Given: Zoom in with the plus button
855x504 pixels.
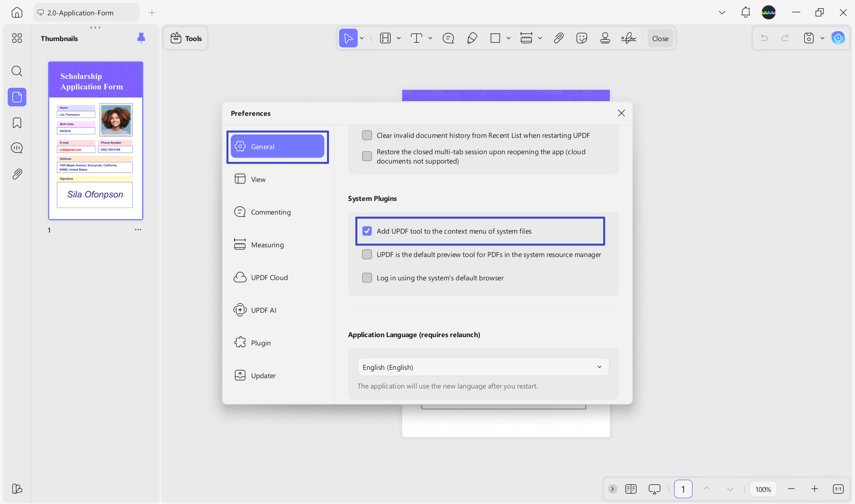Looking at the screenshot, I should tap(814, 489).
